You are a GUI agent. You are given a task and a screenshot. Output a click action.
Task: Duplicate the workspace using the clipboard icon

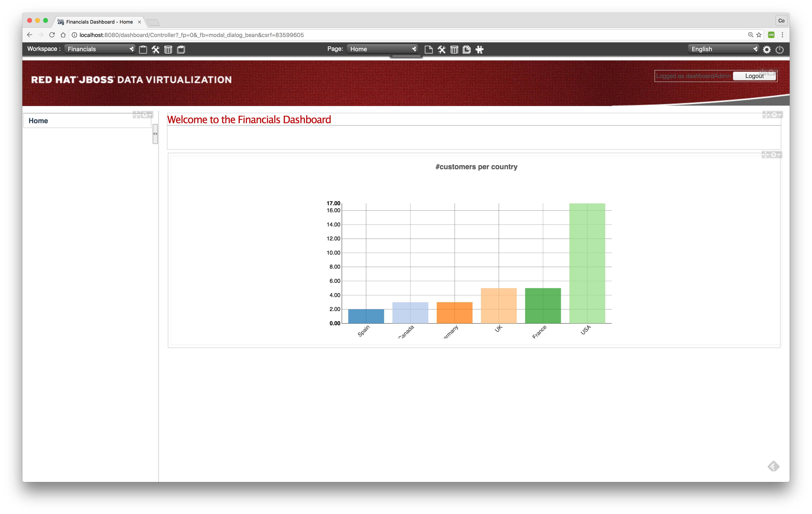tap(181, 49)
